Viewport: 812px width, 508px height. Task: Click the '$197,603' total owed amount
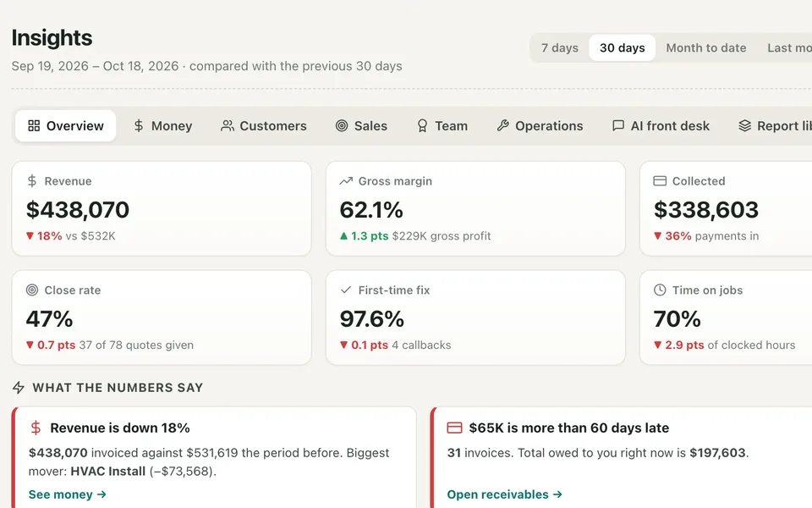click(x=717, y=453)
